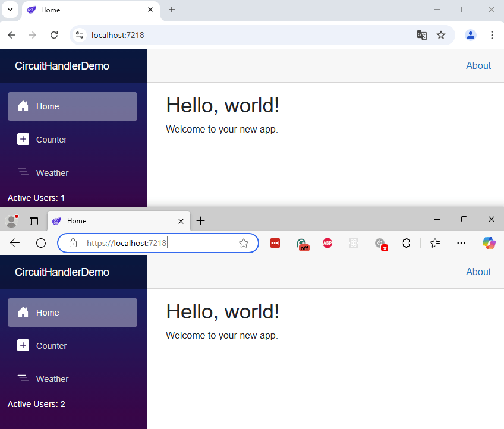Screen dimensions: 504x429
Task: Reload page in Chrome window
Action: [54, 35]
